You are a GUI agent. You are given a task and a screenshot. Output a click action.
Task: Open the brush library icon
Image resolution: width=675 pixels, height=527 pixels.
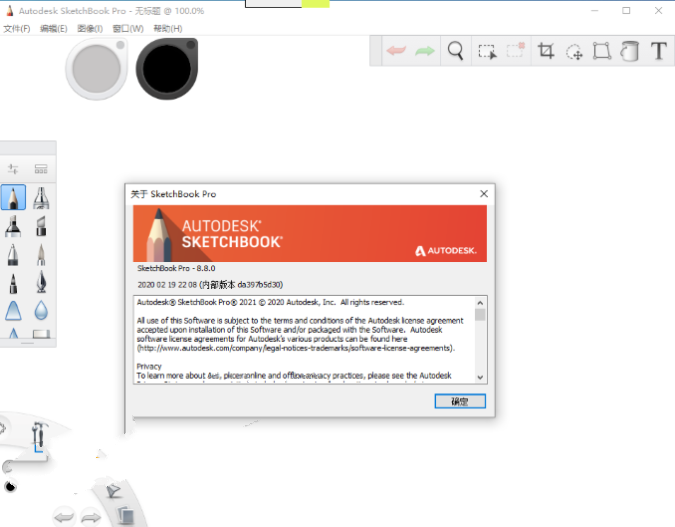41,169
